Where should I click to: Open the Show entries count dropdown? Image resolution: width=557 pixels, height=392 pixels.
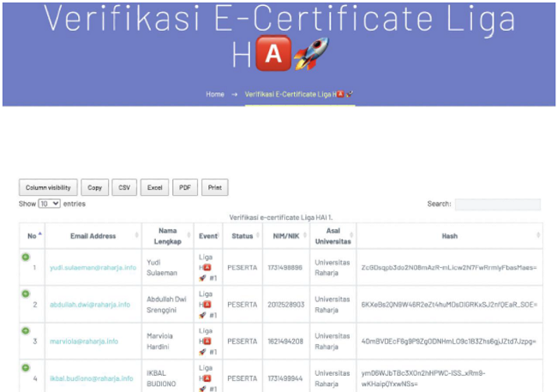tap(49, 204)
